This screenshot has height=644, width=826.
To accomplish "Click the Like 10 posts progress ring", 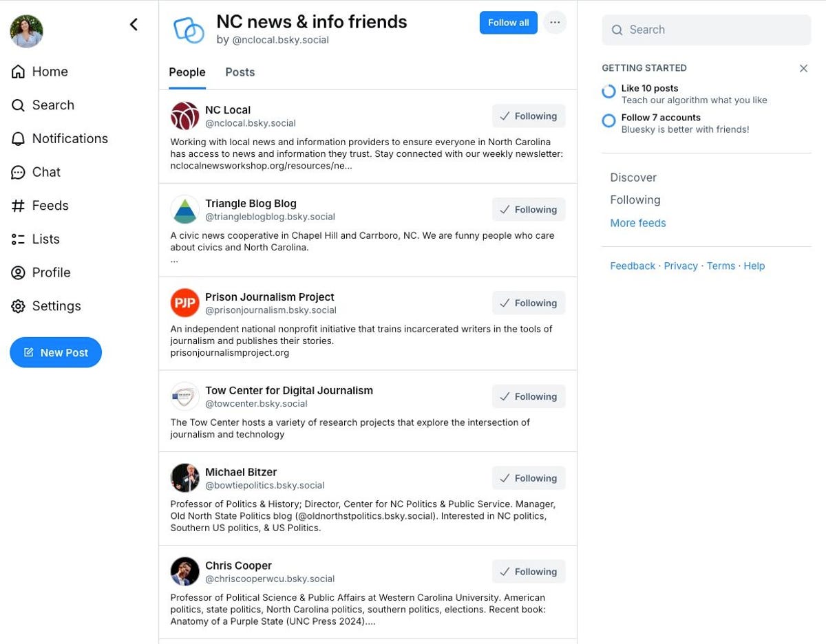I will (608, 92).
